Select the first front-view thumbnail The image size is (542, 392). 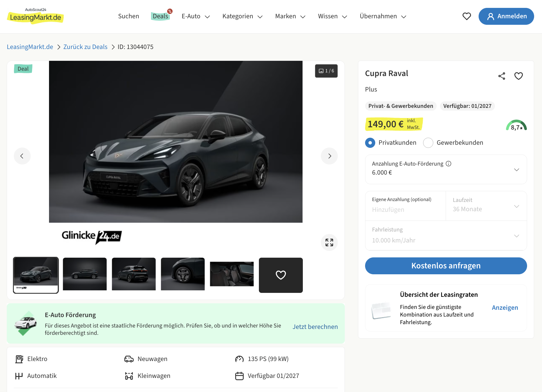coord(36,275)
